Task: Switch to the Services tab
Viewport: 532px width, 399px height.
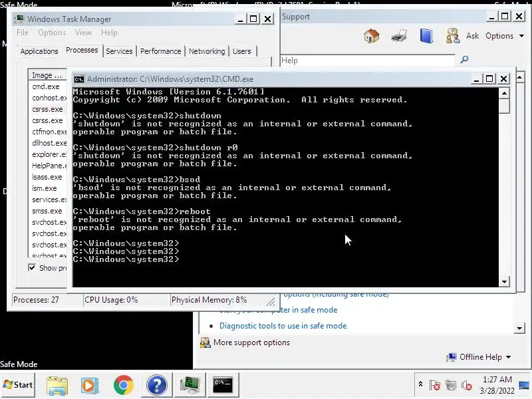Action: click(x=119, y=51)
